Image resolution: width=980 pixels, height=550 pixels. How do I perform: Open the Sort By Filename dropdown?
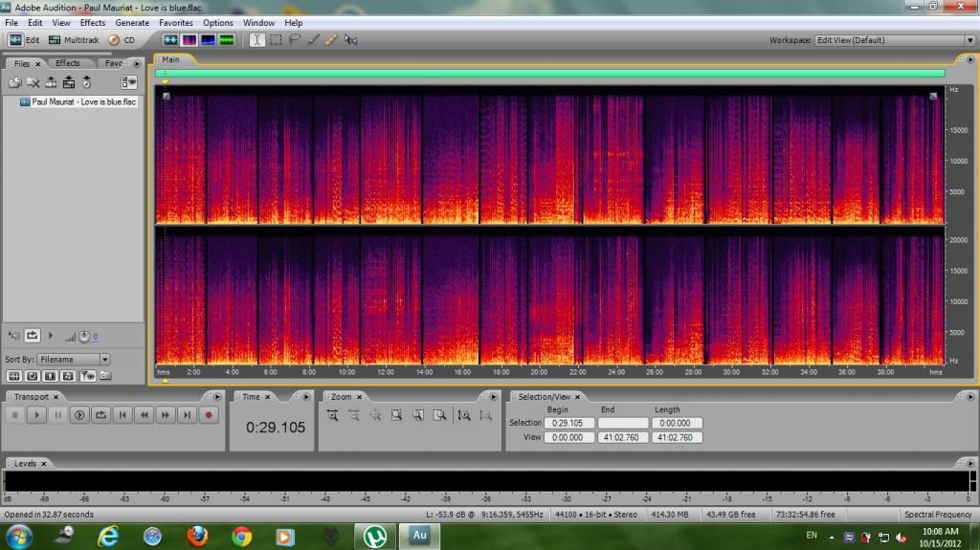[73, 360]
